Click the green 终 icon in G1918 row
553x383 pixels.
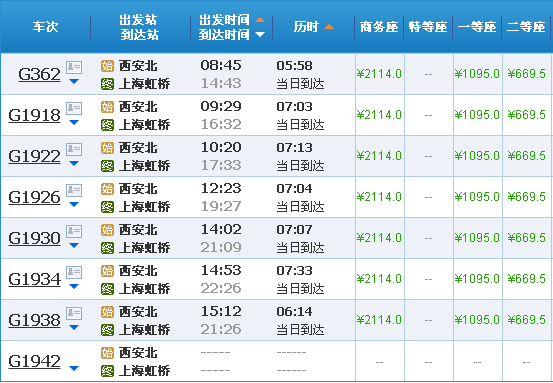(107, 125)
